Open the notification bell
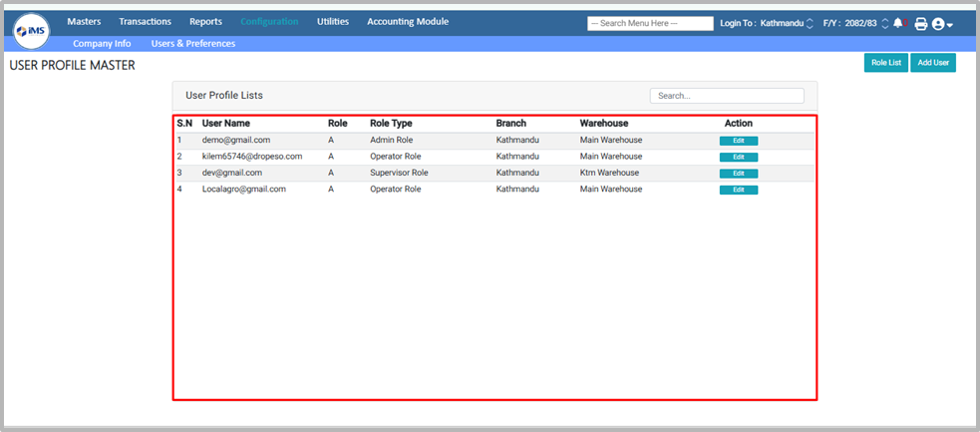 click(x=898, y=23)
